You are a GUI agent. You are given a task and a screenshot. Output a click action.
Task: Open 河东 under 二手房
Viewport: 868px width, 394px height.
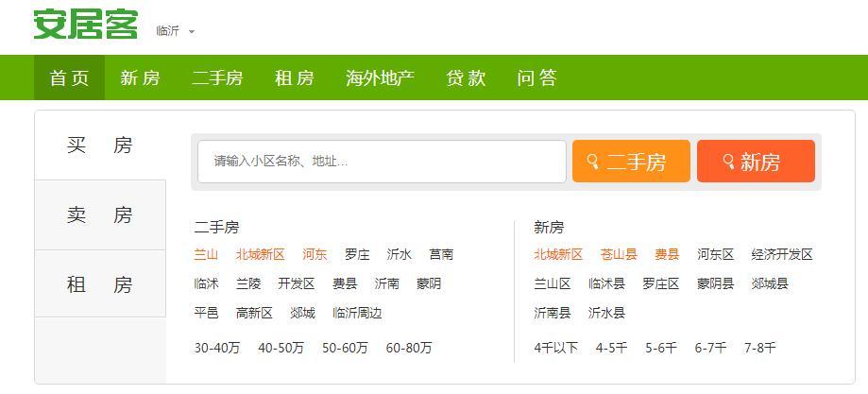coord(315,255)
